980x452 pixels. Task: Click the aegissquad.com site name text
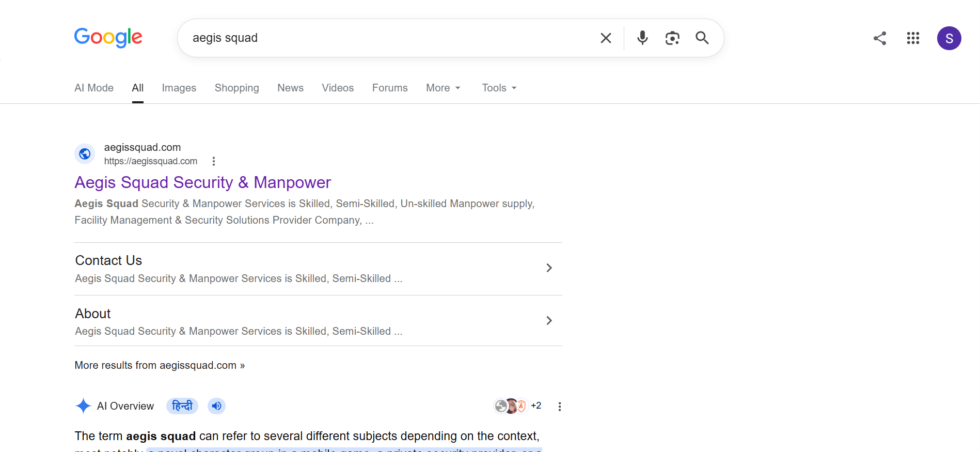click(143, 147)
